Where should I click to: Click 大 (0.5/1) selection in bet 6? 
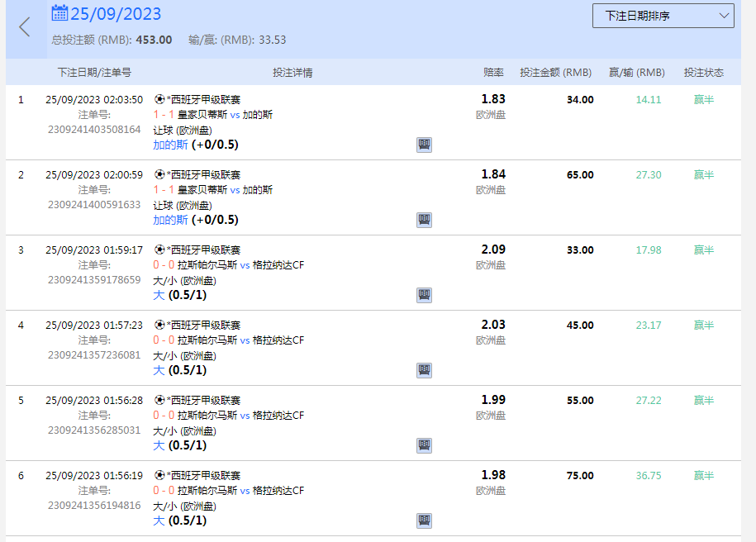pyautogui.click(x=179, y=521)
